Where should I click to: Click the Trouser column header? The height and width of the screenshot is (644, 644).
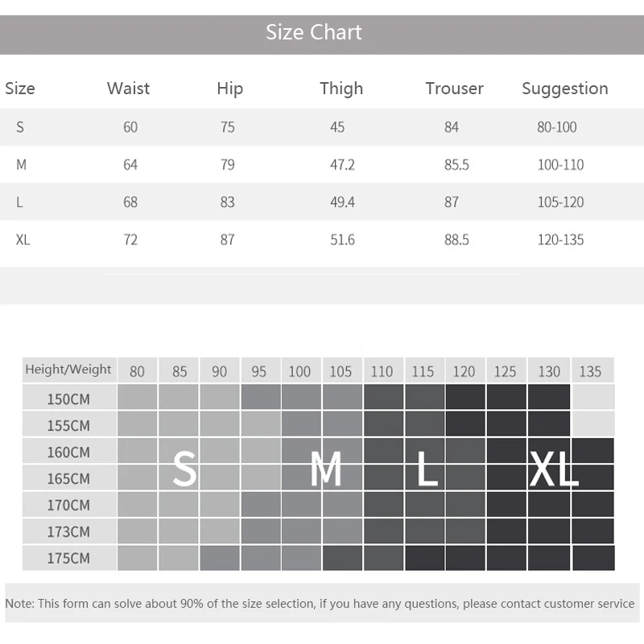pyautogui.click(x=454, y=89)
